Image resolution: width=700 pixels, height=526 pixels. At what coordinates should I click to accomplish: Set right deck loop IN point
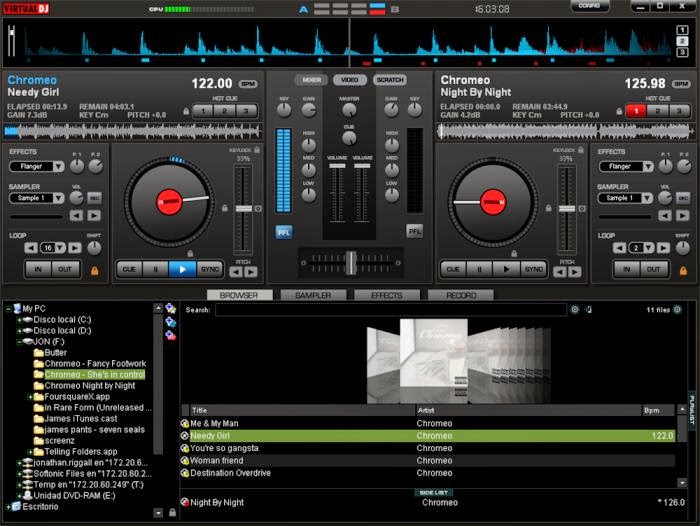click(x=627, y=269)
